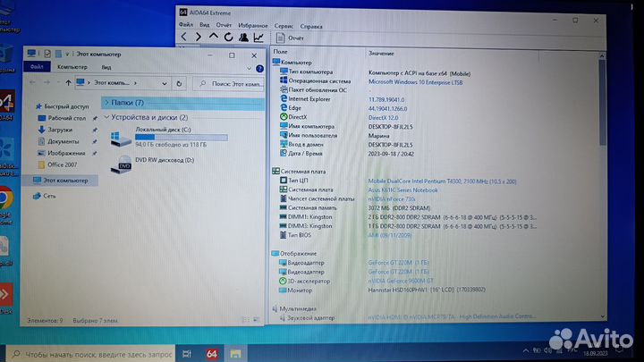Go forward in AIDA64 toolbar
The height and width of the screenshot is (362, 644).
pyautogui.click(x=199, y=37)
